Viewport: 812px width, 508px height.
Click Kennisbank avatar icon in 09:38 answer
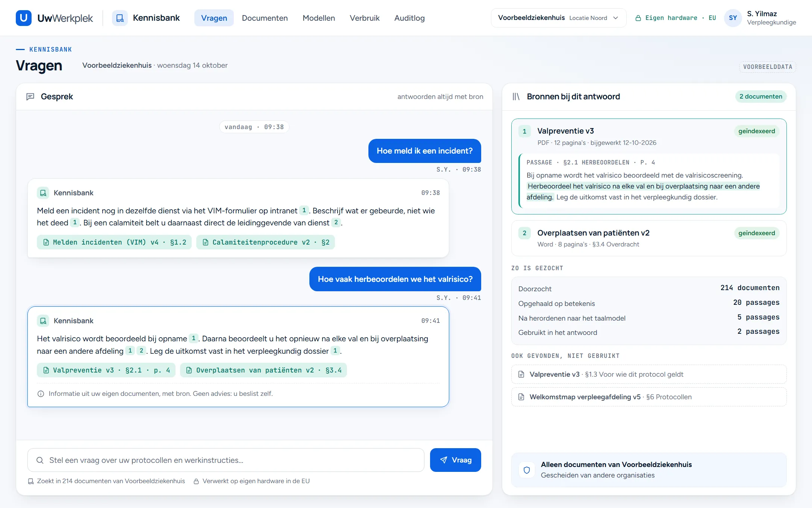(x=43, y=193)
